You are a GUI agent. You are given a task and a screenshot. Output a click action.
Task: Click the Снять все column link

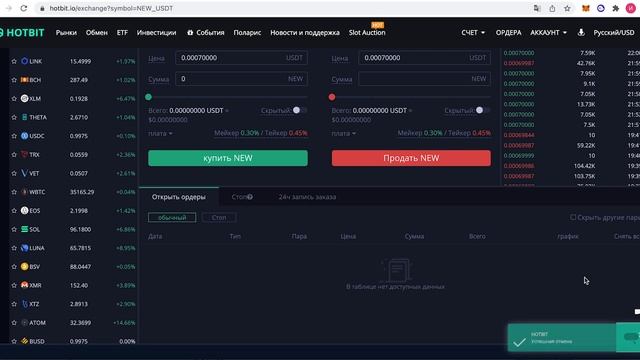627,236
